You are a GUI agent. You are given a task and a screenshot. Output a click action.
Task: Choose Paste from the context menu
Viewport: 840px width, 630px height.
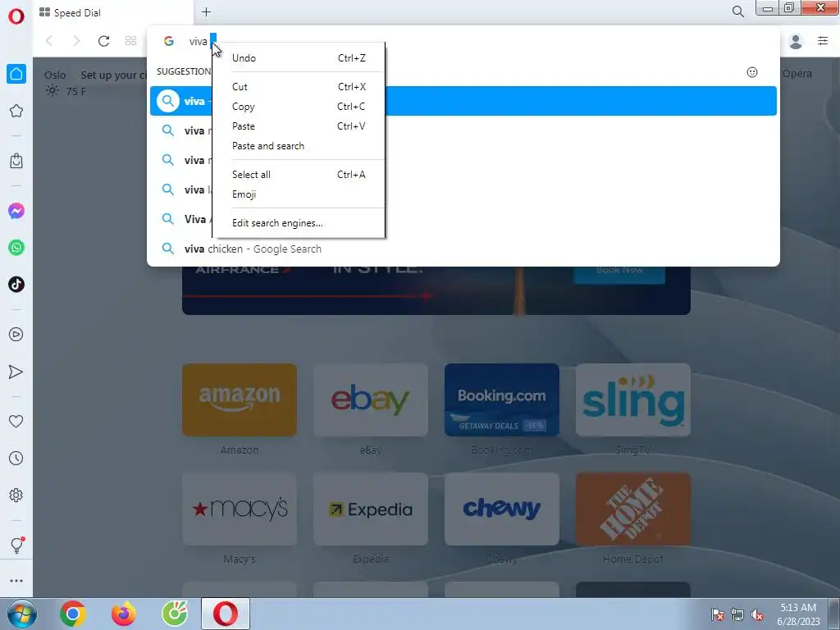tap(299, 126)
